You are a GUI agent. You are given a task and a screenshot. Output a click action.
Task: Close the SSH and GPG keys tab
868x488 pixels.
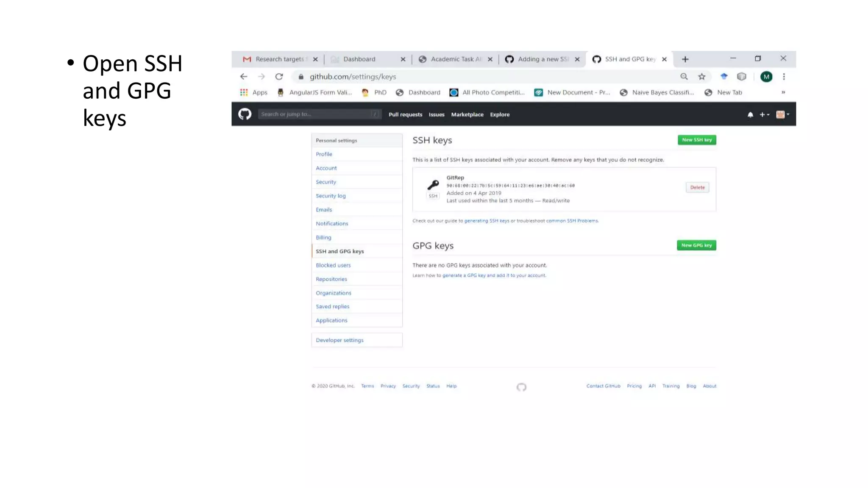coord(664,59)
